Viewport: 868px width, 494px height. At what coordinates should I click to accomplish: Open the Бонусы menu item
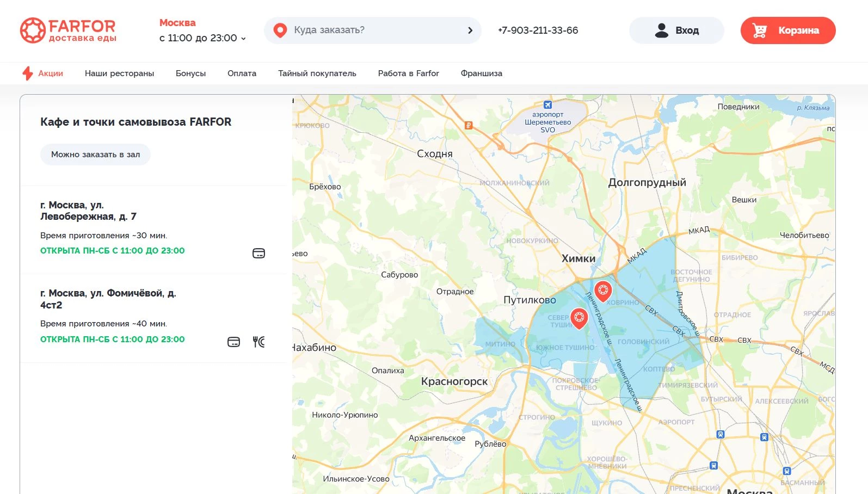[x=190, y=73]
